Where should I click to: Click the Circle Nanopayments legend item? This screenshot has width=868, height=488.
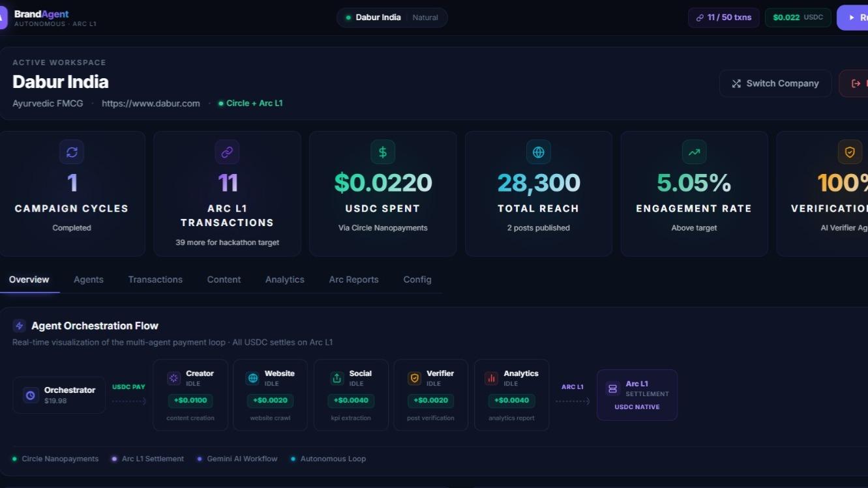55,459
